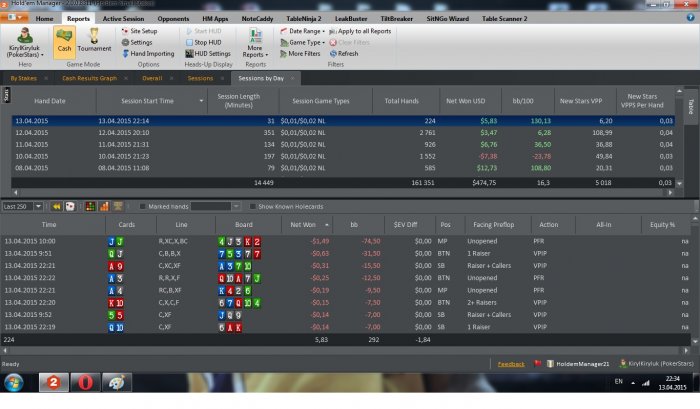This screenshot has height=409, width=700.
Task: Open the TableNinja 2 tab
Action: click(x=304, y=19)
